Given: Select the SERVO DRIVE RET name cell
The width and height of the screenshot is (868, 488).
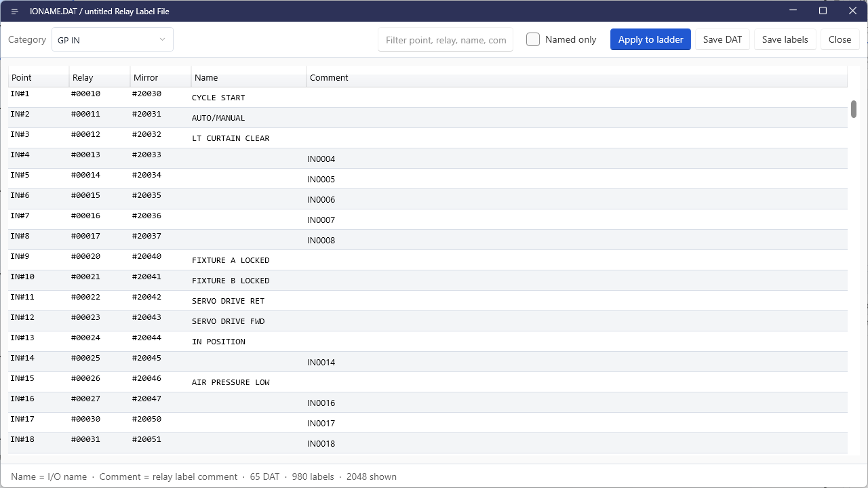Looking at the screenshot, I should (x=248, y=301).
